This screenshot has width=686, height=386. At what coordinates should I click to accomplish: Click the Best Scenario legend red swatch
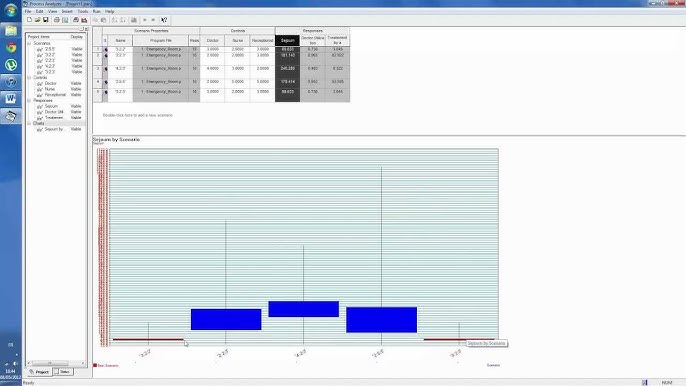[x=95, y=365]
